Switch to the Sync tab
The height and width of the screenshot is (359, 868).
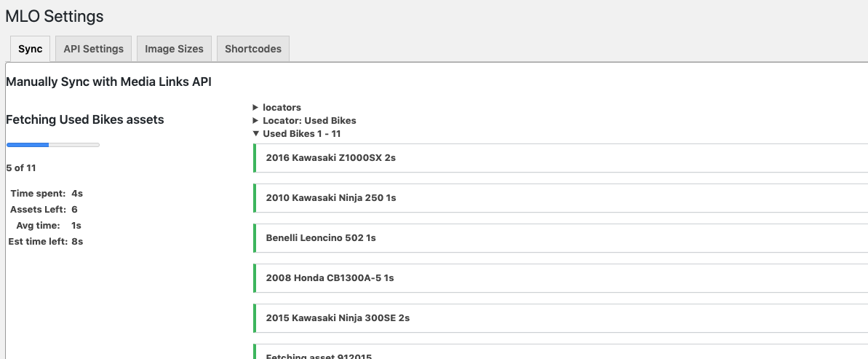(x=31, y=49)
